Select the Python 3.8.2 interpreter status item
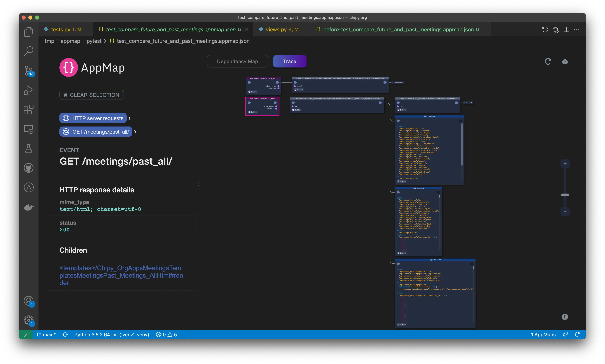 click(112, 334)
